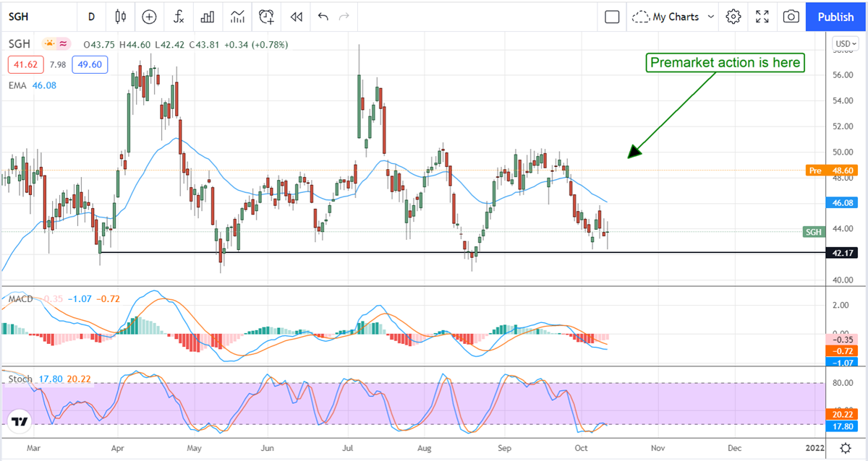Select the layout square icon
This screenshot has width=868, height=461.
[612, 16]
